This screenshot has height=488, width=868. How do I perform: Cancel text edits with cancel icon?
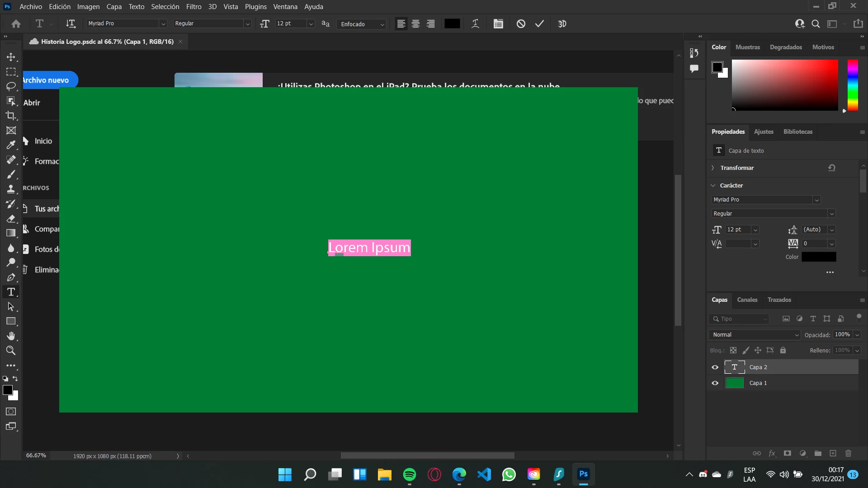point(521,24)
